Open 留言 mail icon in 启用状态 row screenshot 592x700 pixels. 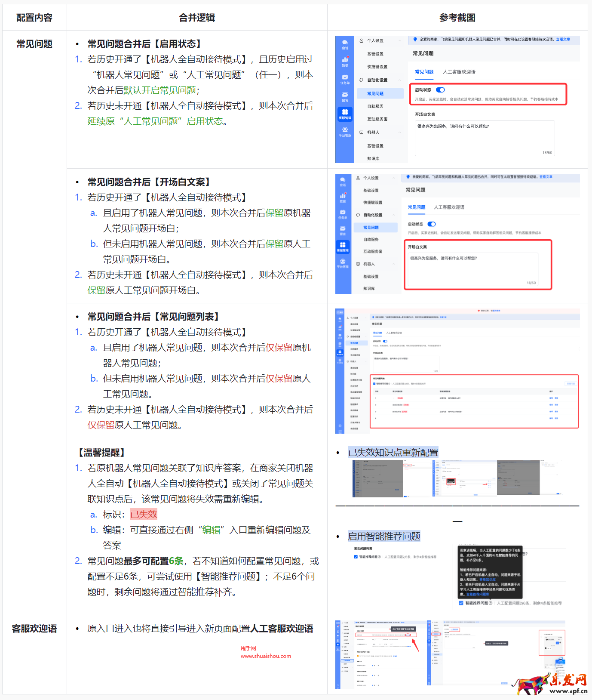coord(345,95)
